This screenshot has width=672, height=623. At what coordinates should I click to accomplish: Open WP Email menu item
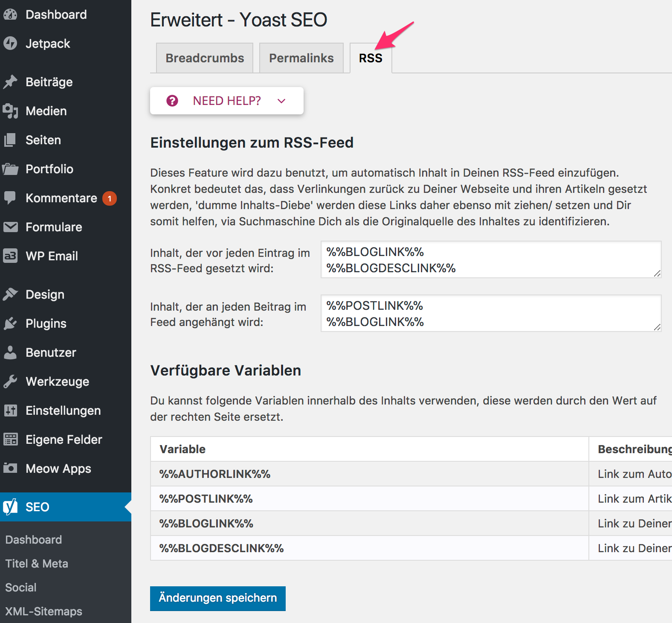coord(66,256)
